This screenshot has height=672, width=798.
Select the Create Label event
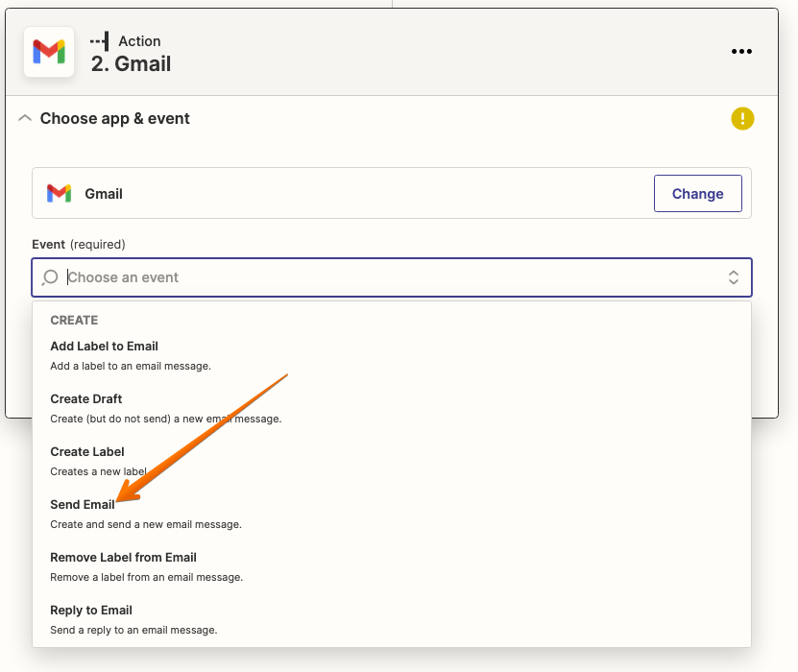point(392,462)
